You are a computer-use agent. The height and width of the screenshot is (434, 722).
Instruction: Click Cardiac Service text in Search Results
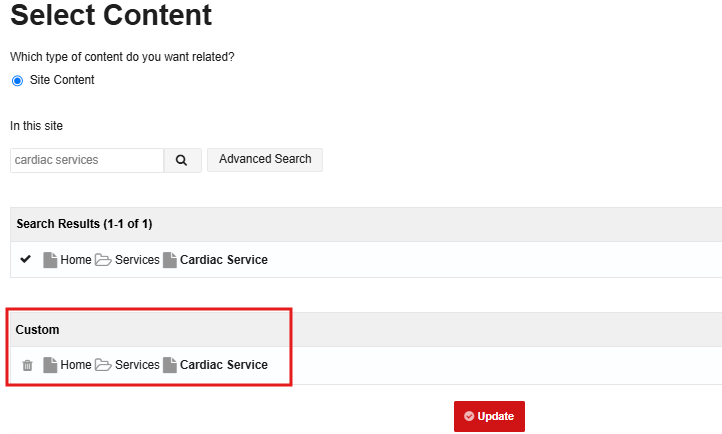tap(224, 260)
